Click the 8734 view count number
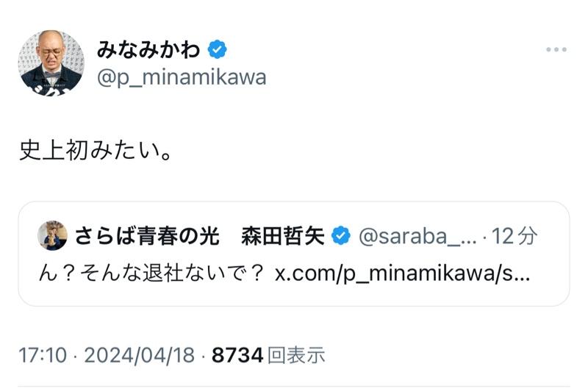The height and width of the screenshot is (389, 588). pos(237,355)
